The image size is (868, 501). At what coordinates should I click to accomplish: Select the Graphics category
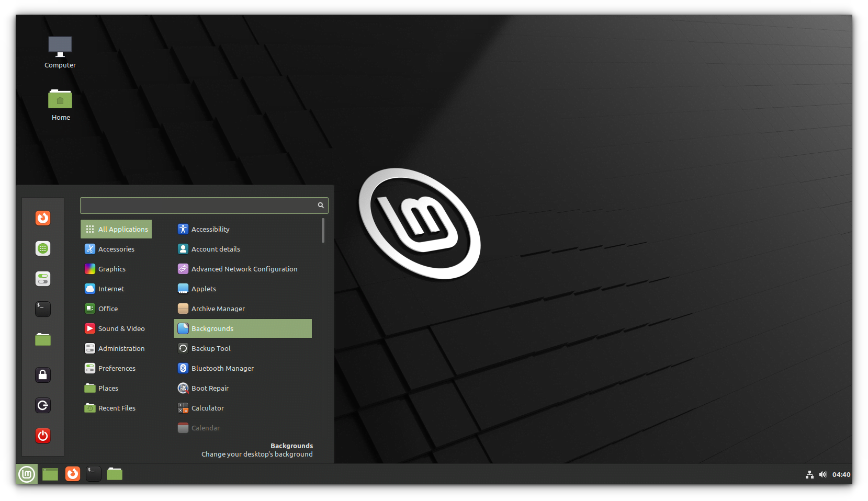(111, 268)
